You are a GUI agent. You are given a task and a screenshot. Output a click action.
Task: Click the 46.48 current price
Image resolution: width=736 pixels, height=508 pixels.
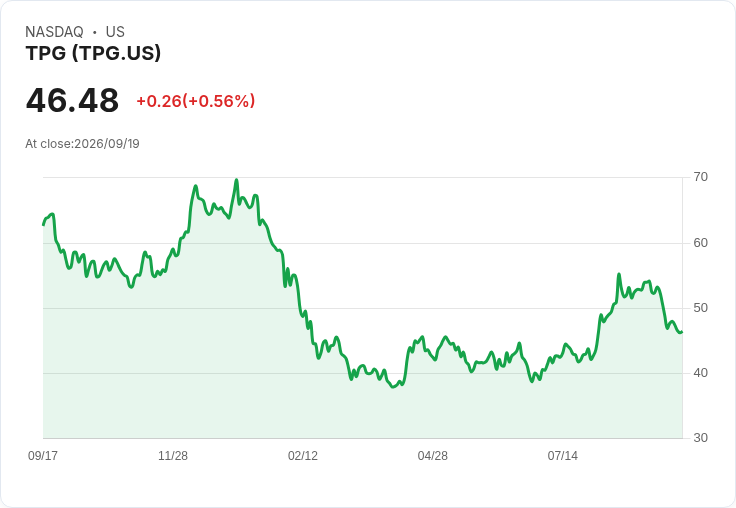[72, 100]
